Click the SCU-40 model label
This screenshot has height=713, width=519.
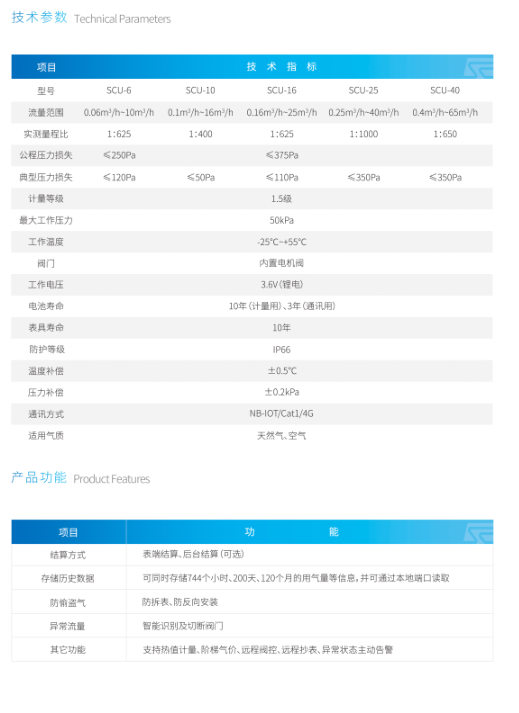click(445, 90)
